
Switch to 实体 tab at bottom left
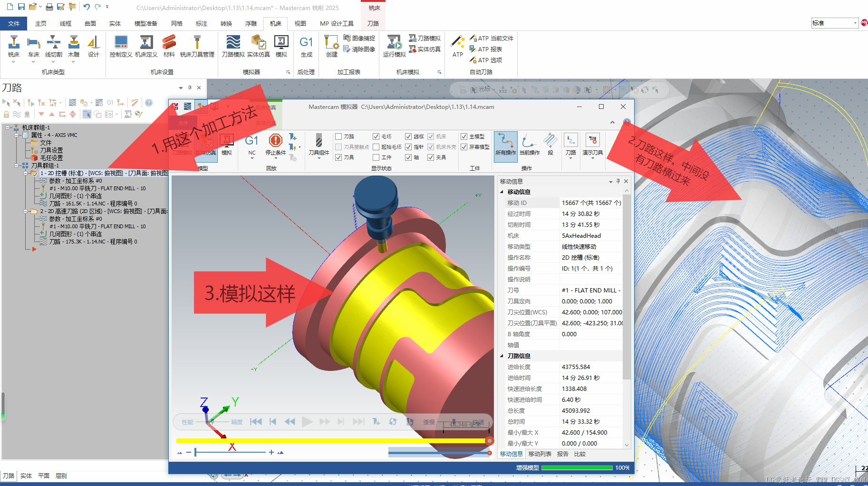pos(26,476)
